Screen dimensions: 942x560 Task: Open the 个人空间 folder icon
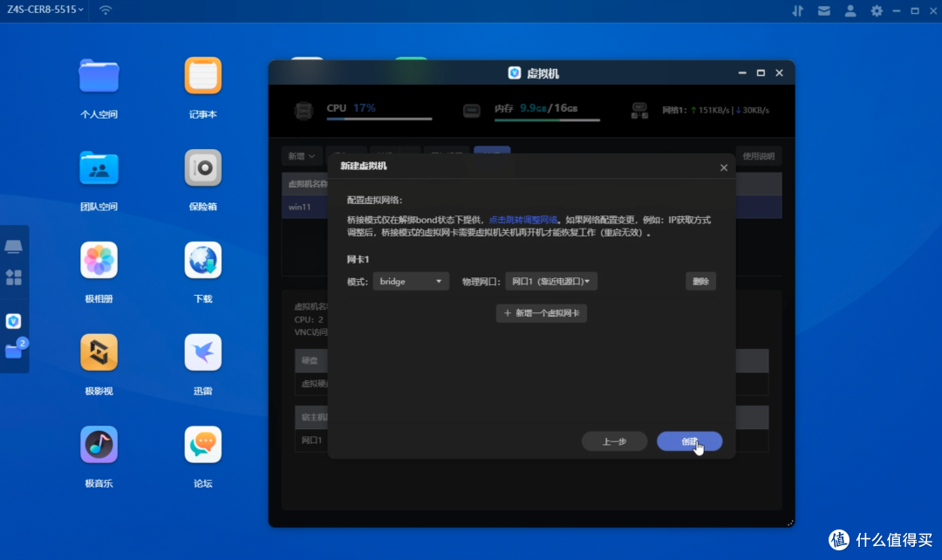click(99, 76)
